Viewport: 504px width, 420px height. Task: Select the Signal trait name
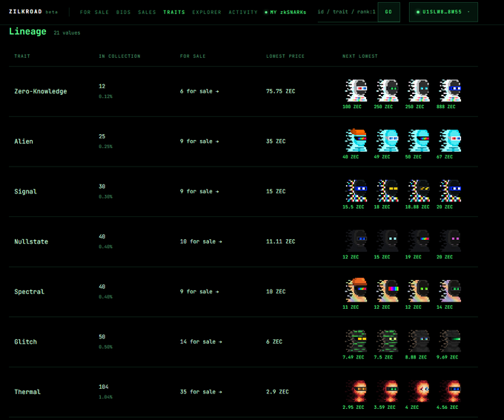click(25, 192)
